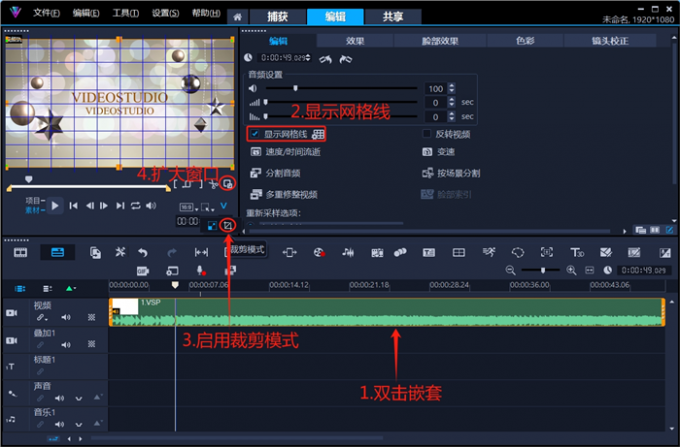Mute the 叠加1 track

(x=66, y=345)
